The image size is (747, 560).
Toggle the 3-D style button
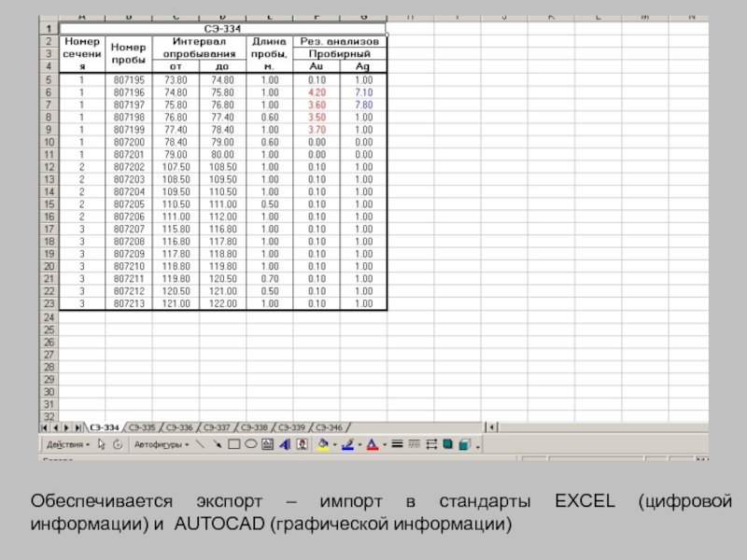click(464, 445)
